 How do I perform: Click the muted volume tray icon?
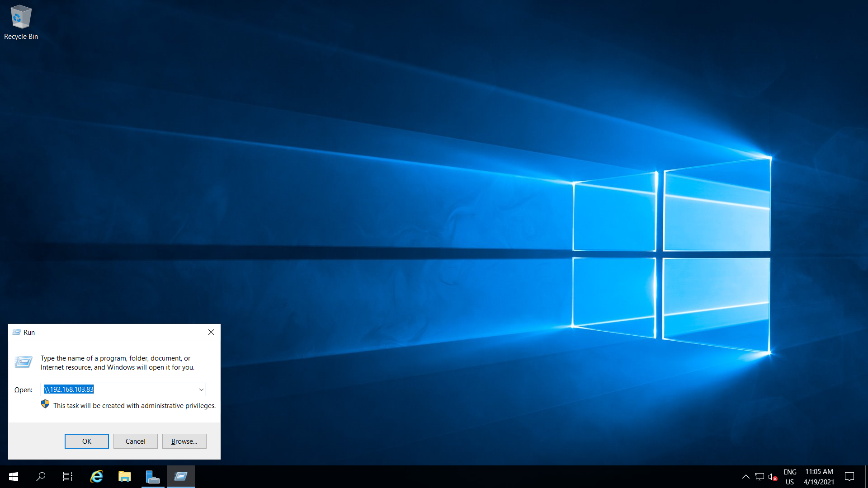tap(773, 477)
